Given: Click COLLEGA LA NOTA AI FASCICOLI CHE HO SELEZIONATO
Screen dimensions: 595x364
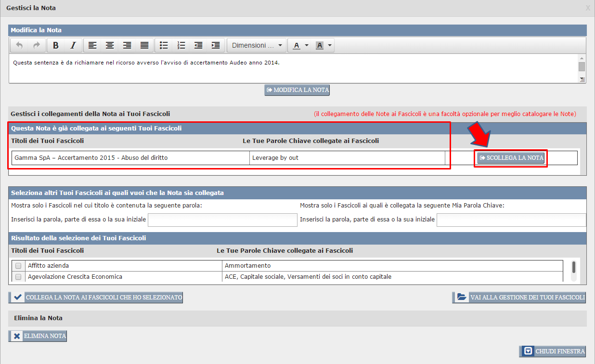Looking at the screenshot, I should click(96, 298).
